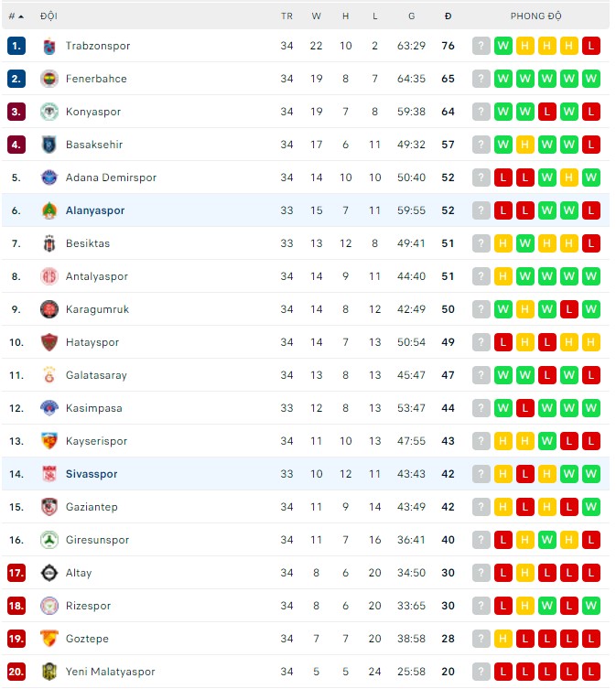The height and width of the screenshot is (689, 616).
Task: Click the Kayserispor club badge
Action: [x=49, y=441]
